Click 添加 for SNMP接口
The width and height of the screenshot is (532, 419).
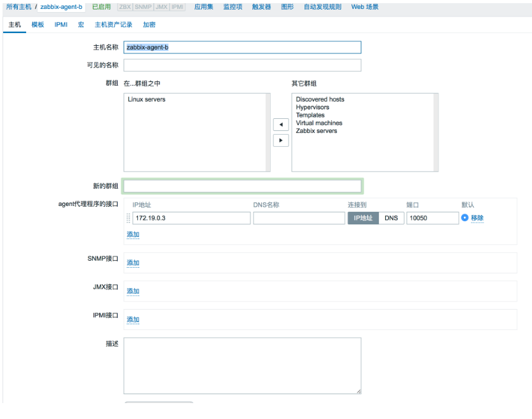tap(133, 263)
